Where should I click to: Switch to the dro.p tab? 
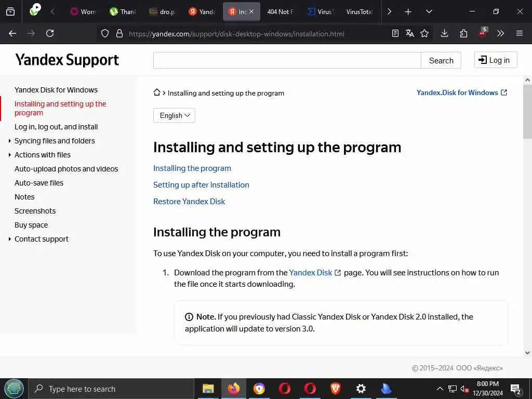click(162, 11)
